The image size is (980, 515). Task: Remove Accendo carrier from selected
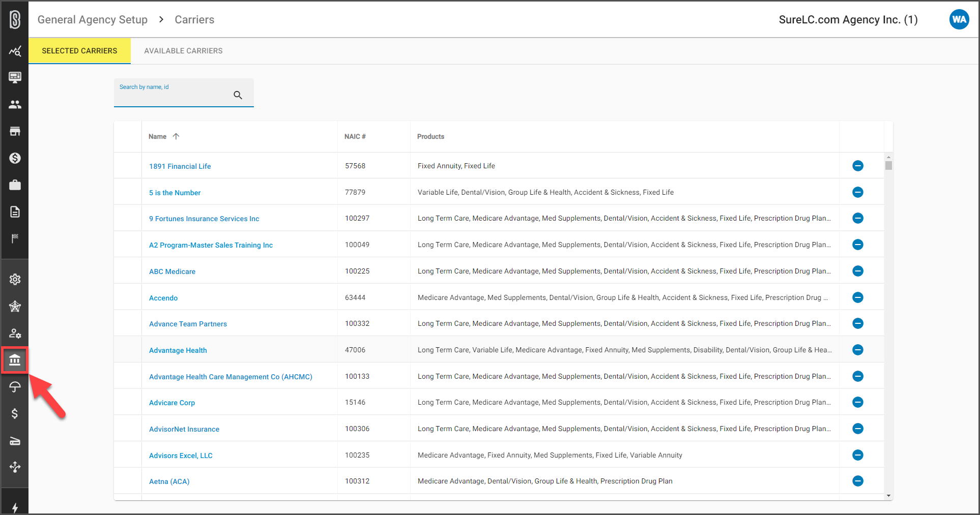pos(858,297)
